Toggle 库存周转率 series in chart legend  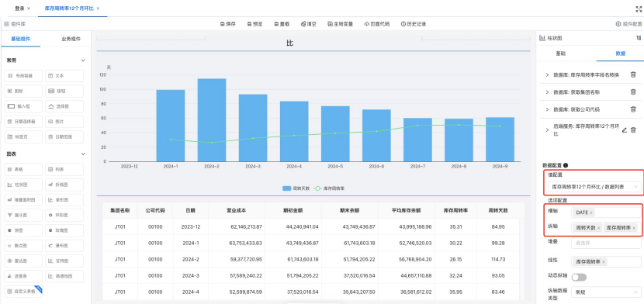[x=330, y=188]
